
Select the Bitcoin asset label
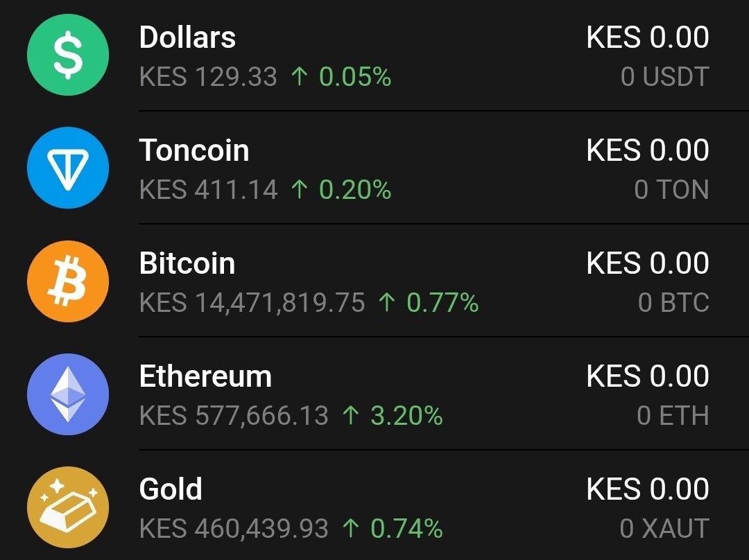(x=187, y=263)
